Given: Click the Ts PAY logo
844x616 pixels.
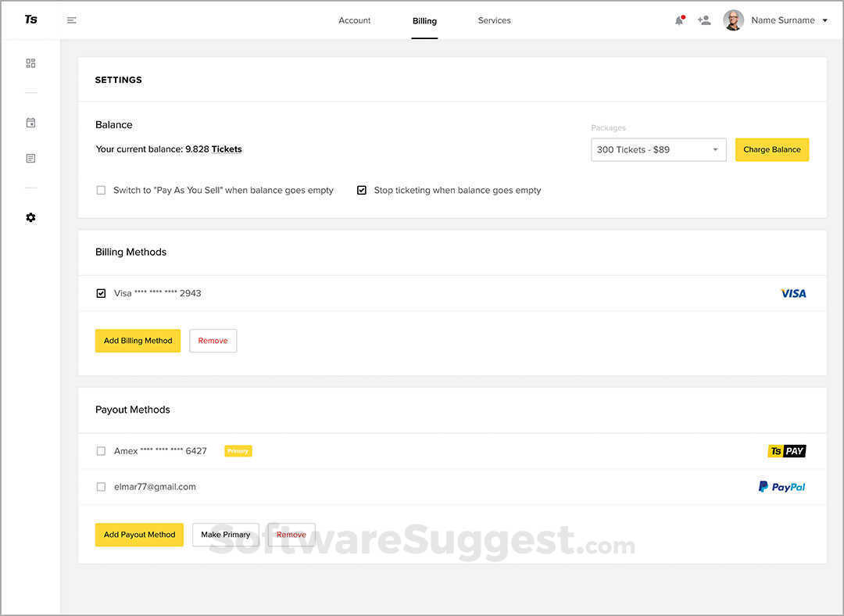Looking at the screenshot, I should coord(786,451).
